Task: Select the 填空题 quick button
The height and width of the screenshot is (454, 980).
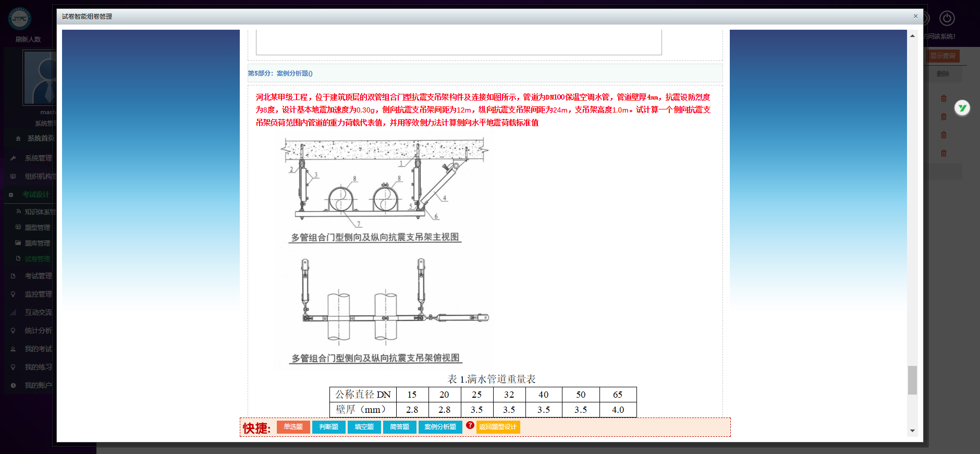Action: (x=364, y=427)
